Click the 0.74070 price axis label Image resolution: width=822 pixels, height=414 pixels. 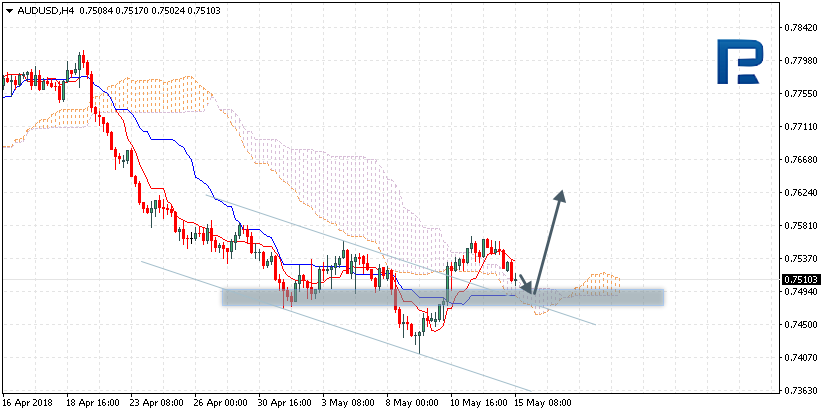click(x=800, y=358)
